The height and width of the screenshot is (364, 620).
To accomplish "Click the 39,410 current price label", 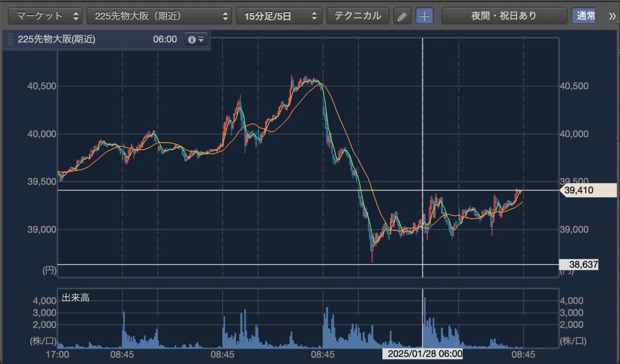I will coord(588,191).
